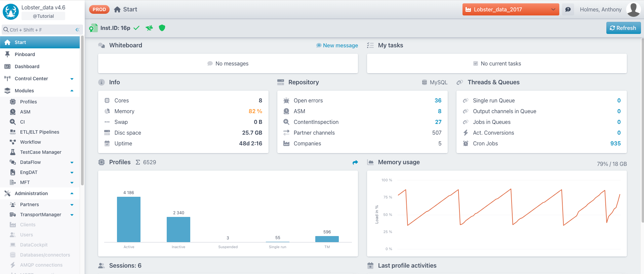The width and height of the screenshot is (644, 274).
Task: Click the home icon before Start
Action: tap(117, 9)
